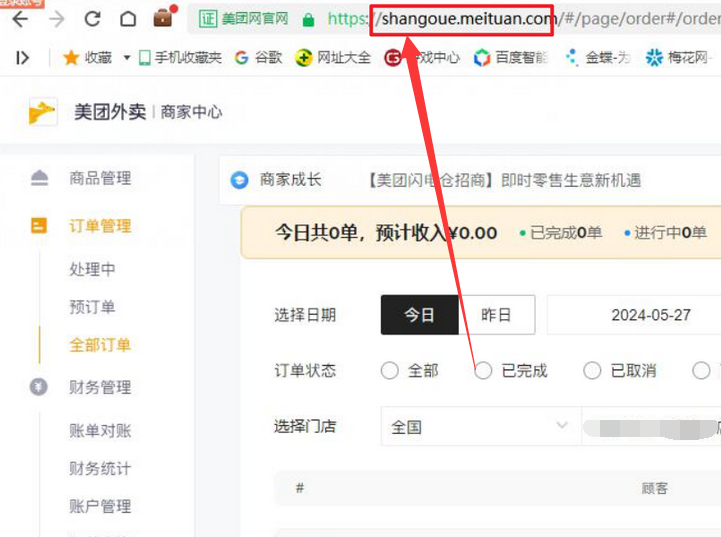This screenshot has width=721, height=537.
Task: Click the 订单管理 sidebar icon
Action: tap(39, 225)
